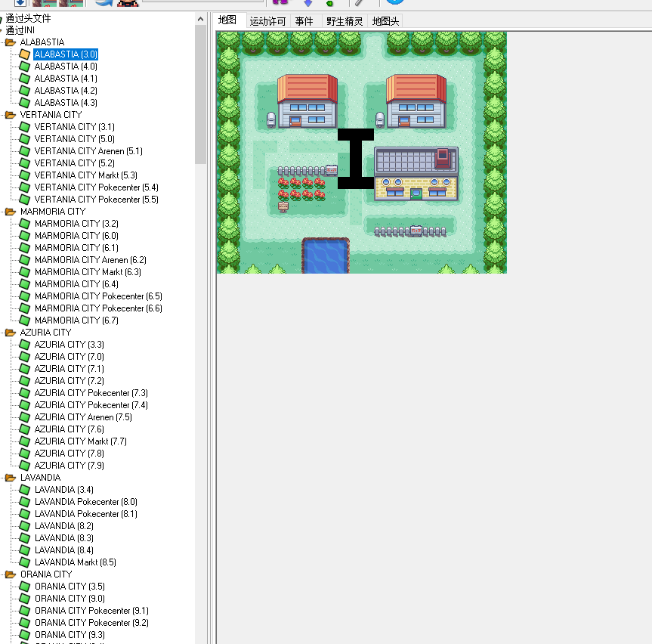Select VERTANIA CITY (5.0)

[x=75, y=138]
